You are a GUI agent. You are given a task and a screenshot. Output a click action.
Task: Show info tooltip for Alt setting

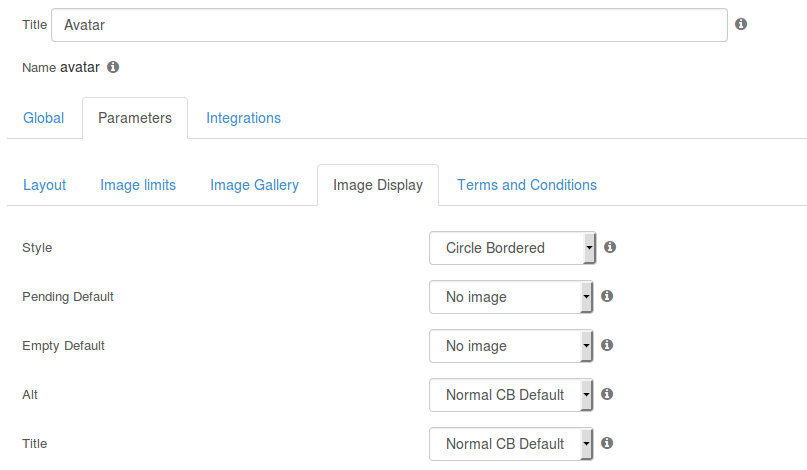607,394
